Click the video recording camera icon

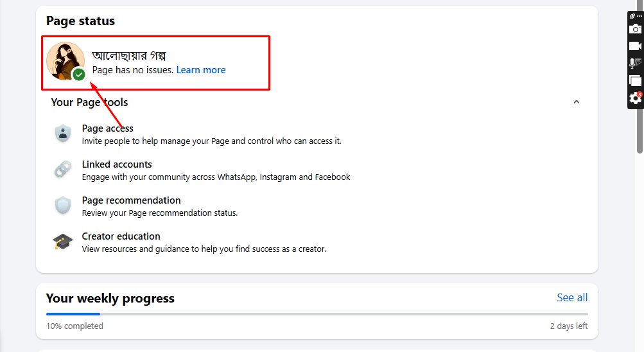coord(635,46)
